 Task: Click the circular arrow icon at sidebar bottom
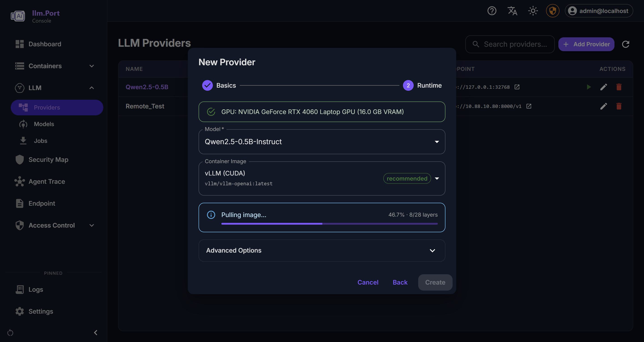click(10, 333)
